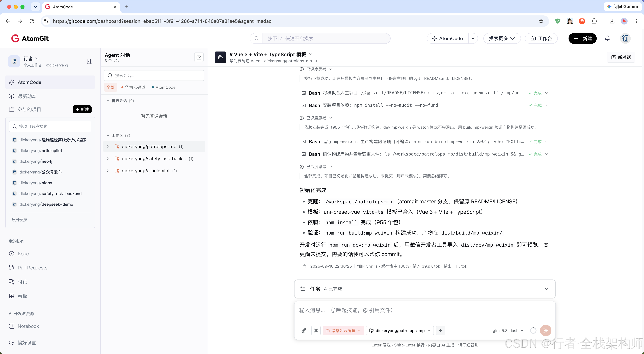Open external link beside dickeryang/patrolops-mp subtitle
Image resolution: width=644 pixels, height=354 pixels.
tap(315, 61)
